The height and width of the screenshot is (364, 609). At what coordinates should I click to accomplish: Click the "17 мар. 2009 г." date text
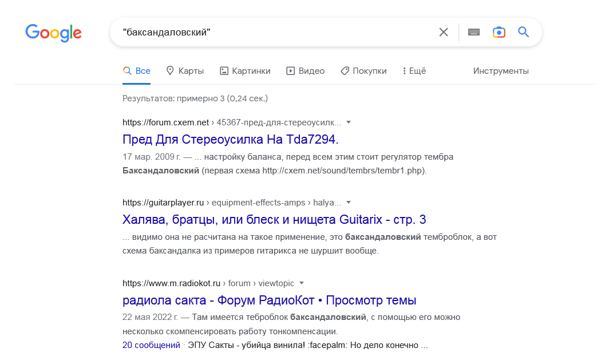coord(152,157)
